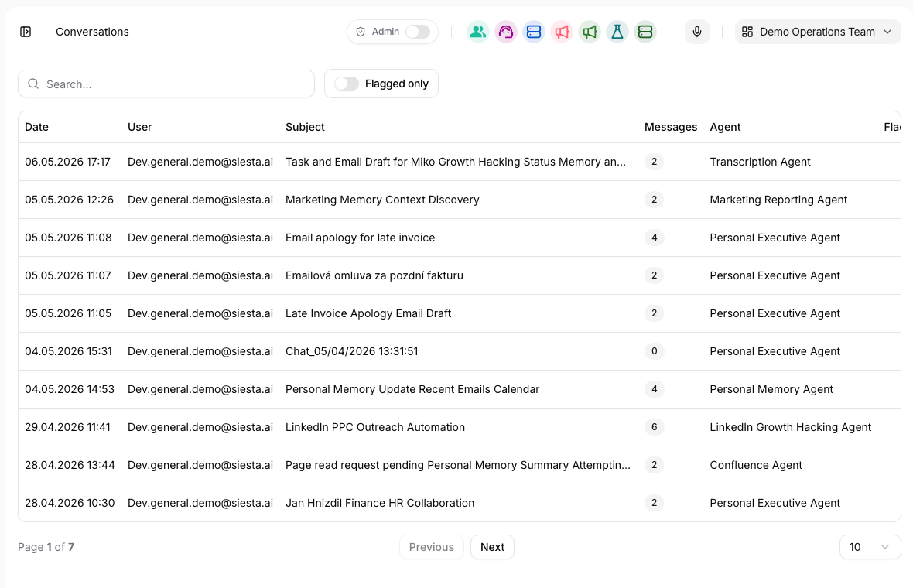Activate the microphone button

pos(697,32)
